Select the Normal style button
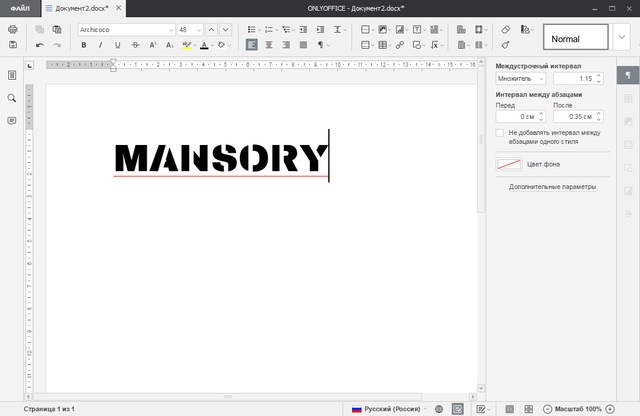Viewport: 640px width, 416px height. (576, 38)
